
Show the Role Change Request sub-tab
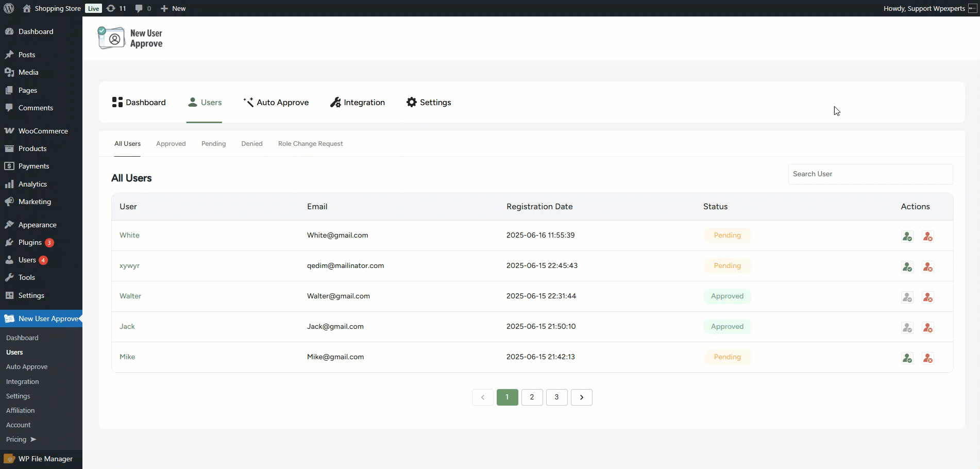[310, 144]
